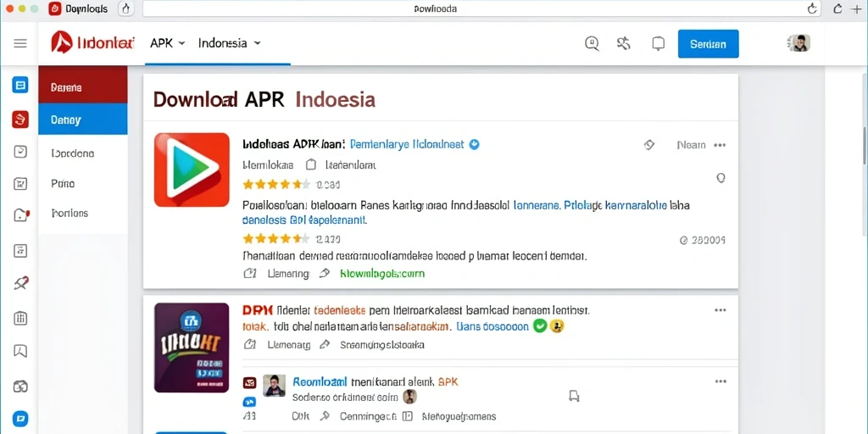Click the small circle icon below Neam

(721, 178)
